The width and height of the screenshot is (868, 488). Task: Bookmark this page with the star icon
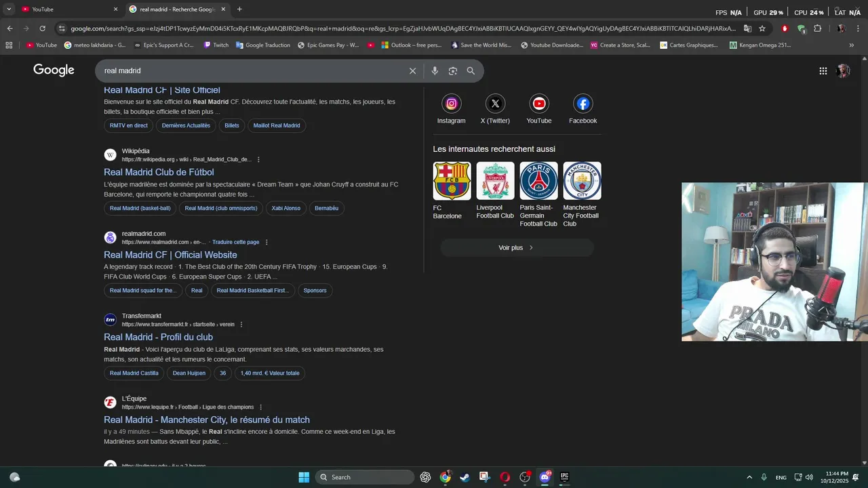coord(762,28)
